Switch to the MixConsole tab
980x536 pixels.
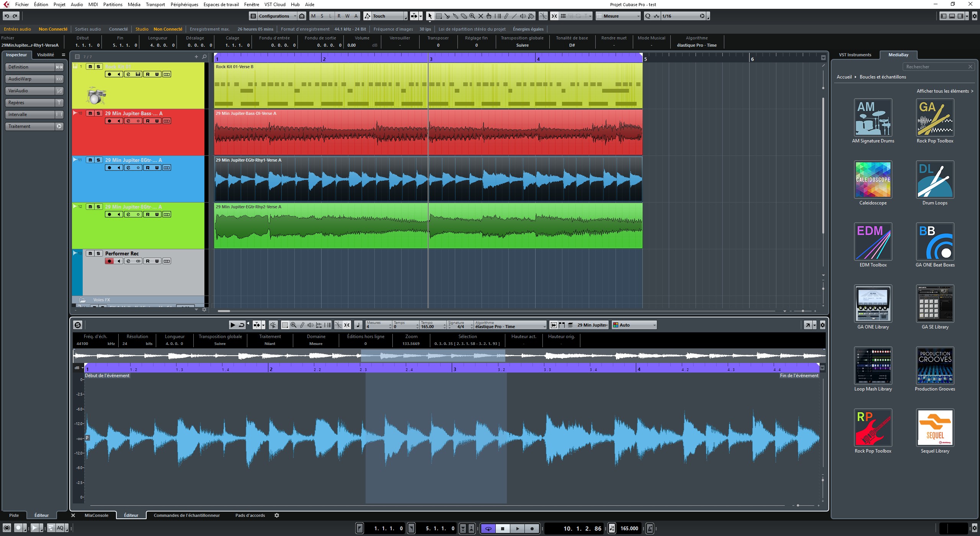point(96,515)
